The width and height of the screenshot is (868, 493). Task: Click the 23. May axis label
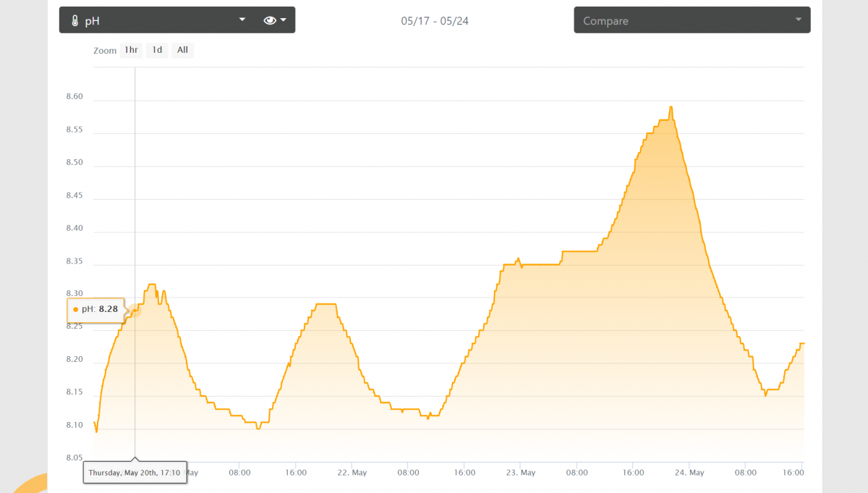click(x=521, y=473)
